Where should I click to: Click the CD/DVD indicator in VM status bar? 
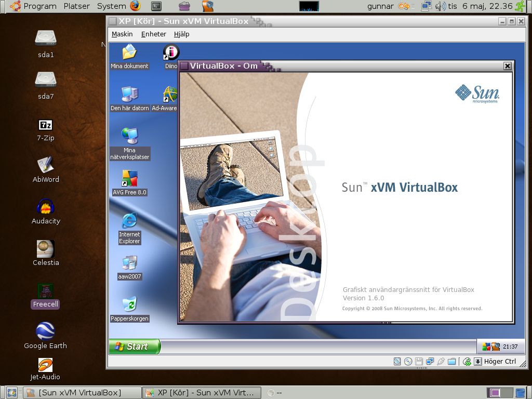(x=408, y=362)
